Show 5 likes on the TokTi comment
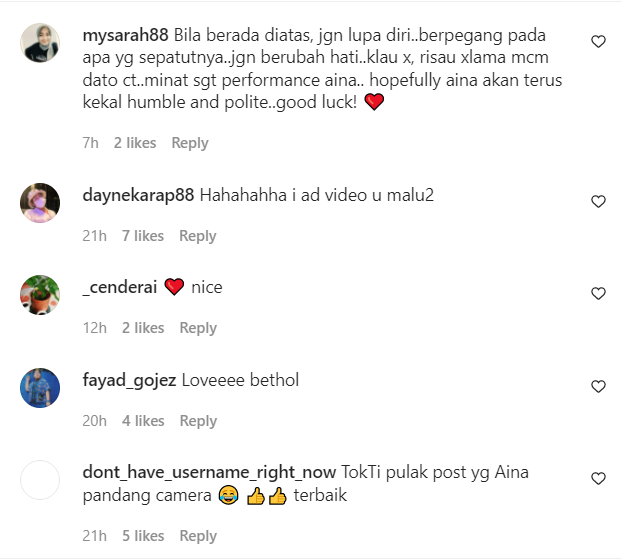622x560 pixels. pos(143,536)
